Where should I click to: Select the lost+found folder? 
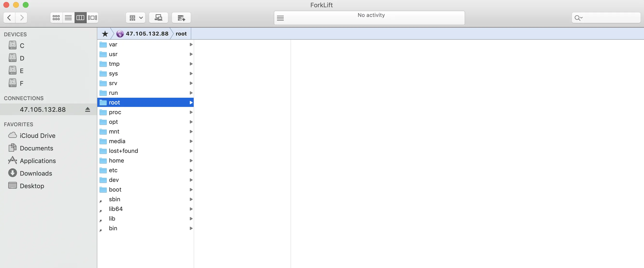[x=146, y=151]
